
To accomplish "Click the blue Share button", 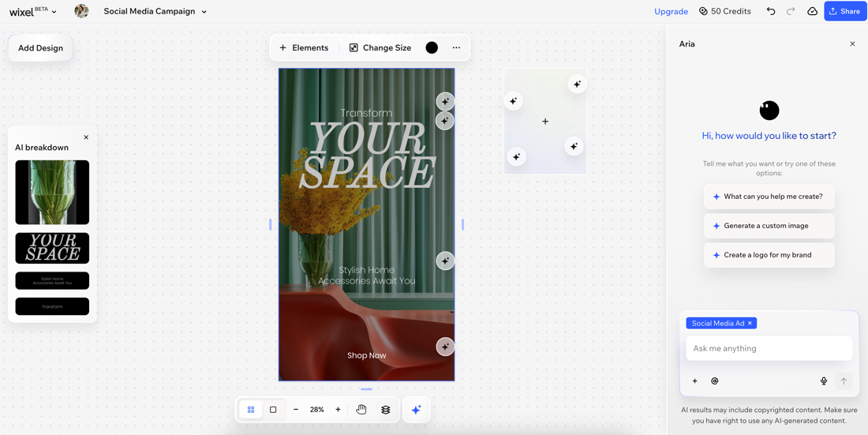I will coord(845,11).
